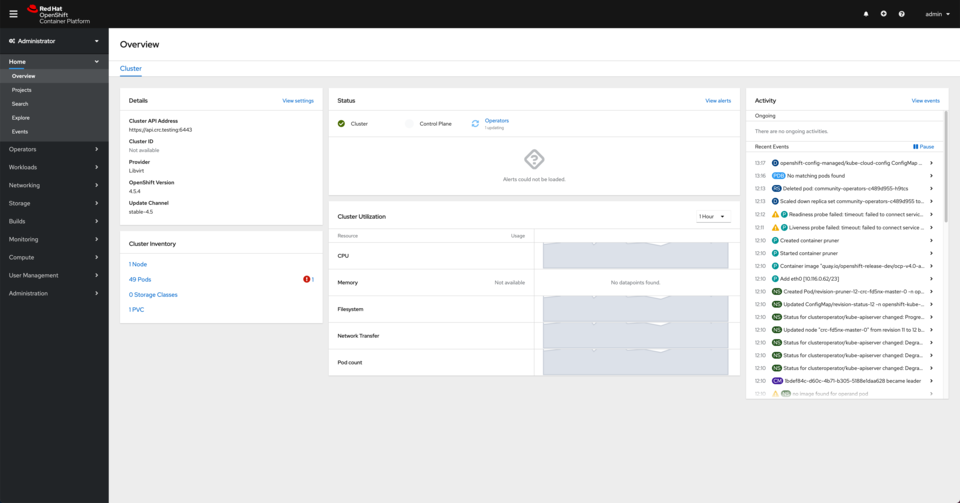
Task: Expand the Started container pruner event
Action: click(931, 253)
